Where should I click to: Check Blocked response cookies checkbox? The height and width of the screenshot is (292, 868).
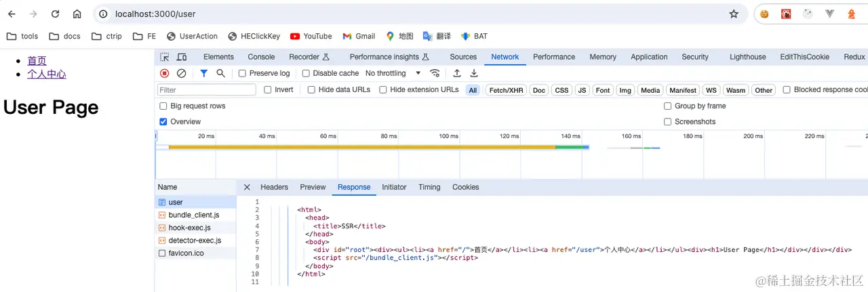point(787,89)
